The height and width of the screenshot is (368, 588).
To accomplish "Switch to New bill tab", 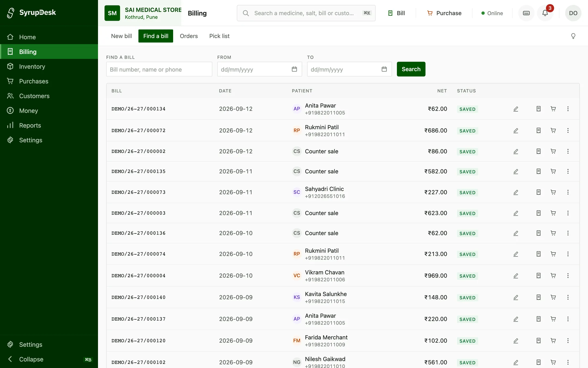I will click(121, 36).
